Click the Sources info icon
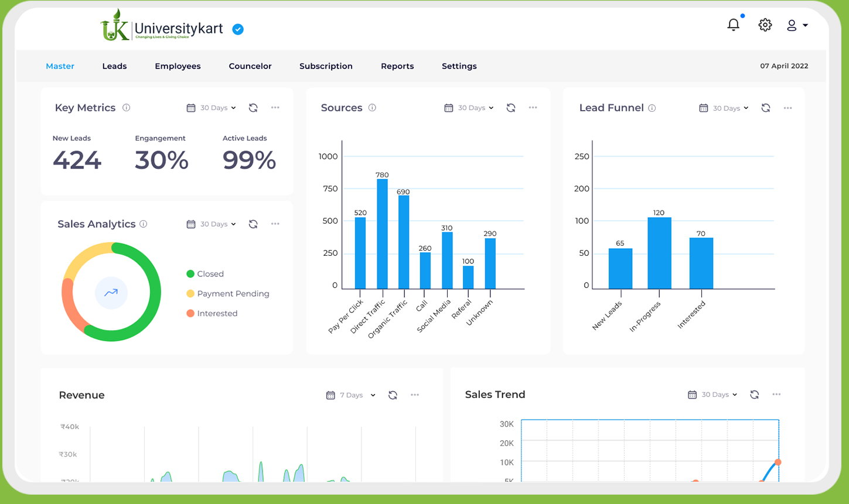 pos(372,108)
